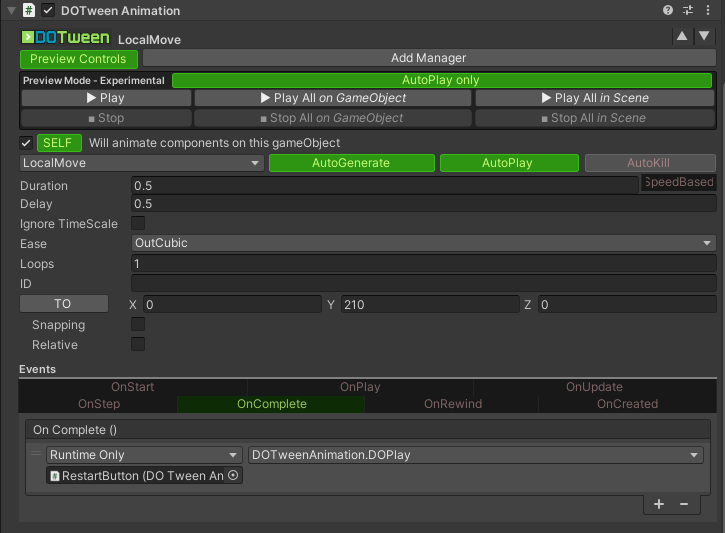Image resolution: width=725 pixels, height=533 pixels.
Task: Click the Duration input field
Action: (385, 185)
